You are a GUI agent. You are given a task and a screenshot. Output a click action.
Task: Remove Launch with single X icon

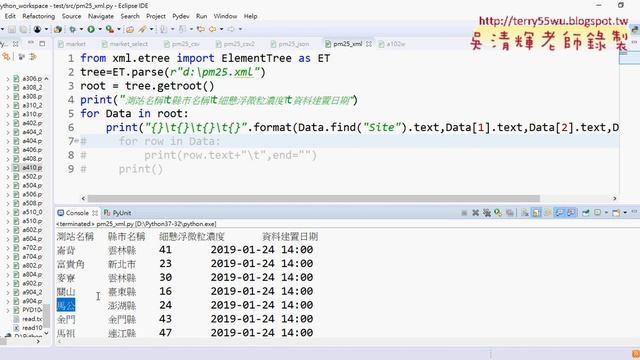[476, 213]
